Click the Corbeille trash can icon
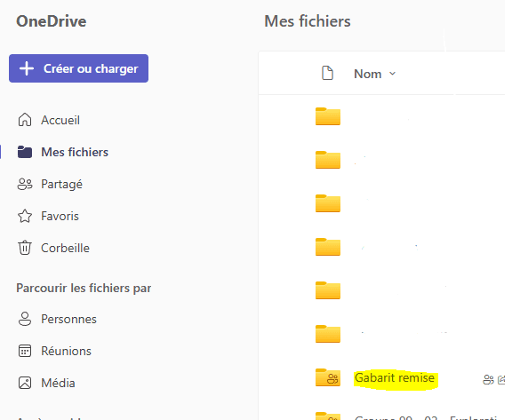512x420 pixels. [x=25, y=248]
